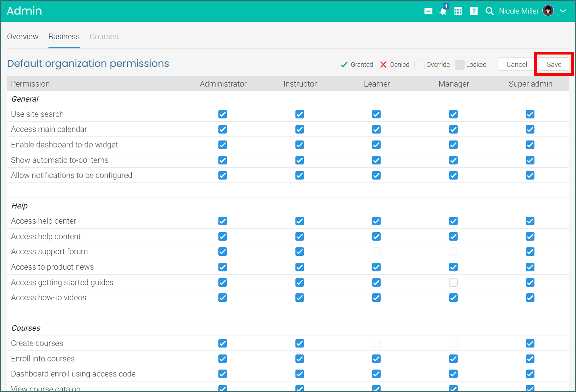Click the red Denied X legend icon
Screen dimensions: 576x392
383,65
